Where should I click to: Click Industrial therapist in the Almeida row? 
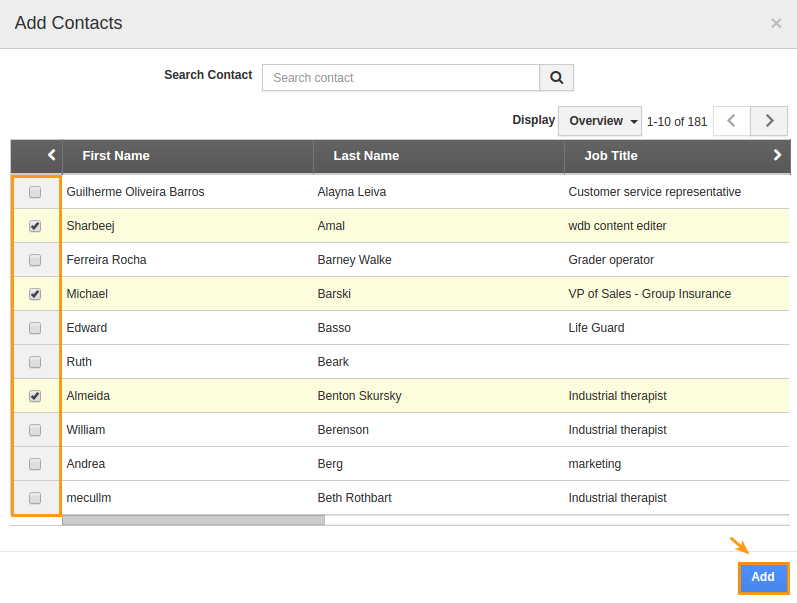click(x=617, y=396)
